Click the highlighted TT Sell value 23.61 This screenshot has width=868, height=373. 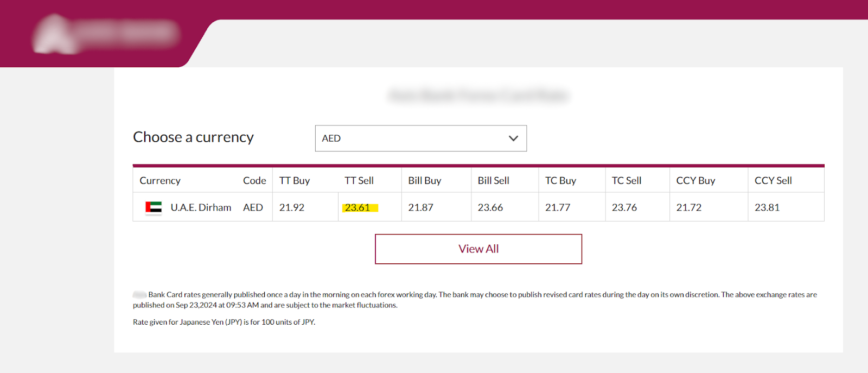(x=358, y=207)
